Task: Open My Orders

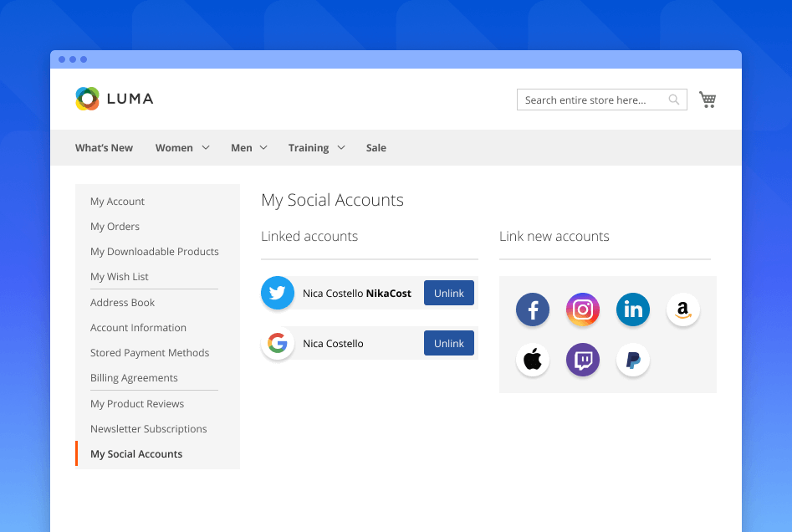Action: (x=115, y=227)
